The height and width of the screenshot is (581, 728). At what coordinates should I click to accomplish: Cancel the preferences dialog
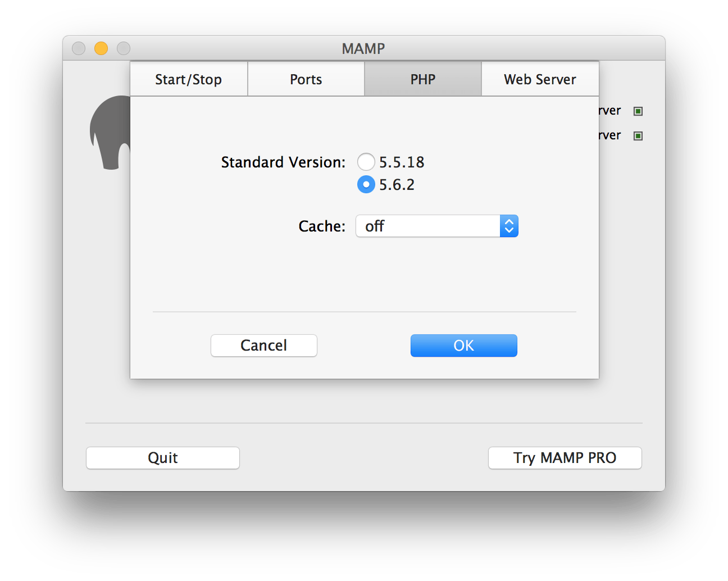(264, 346)
